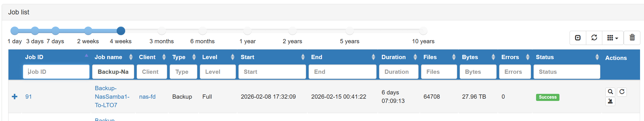Viewport: 644px width, 121px height.
Task: Select 1 year on period slider
Action: tap(247, 31)
